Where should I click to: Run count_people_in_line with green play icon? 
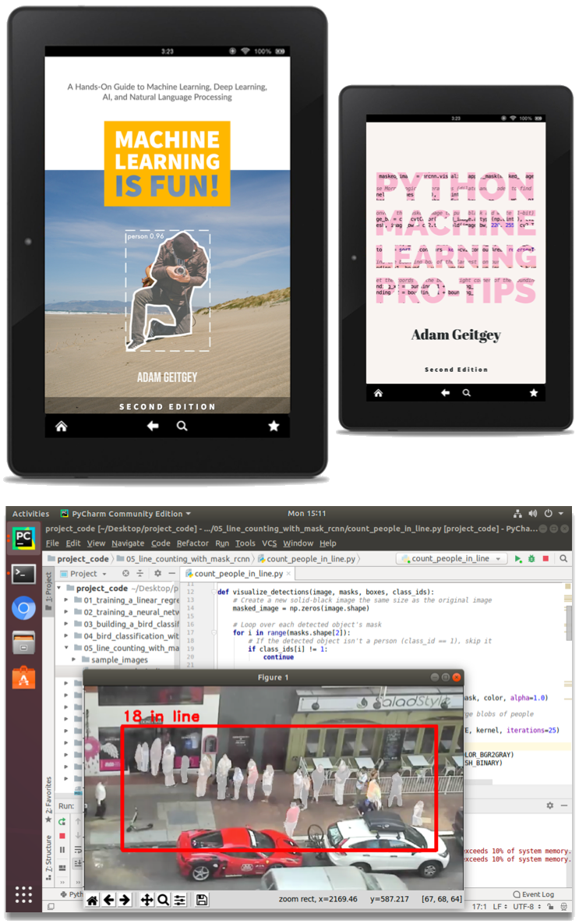[517, 558]
